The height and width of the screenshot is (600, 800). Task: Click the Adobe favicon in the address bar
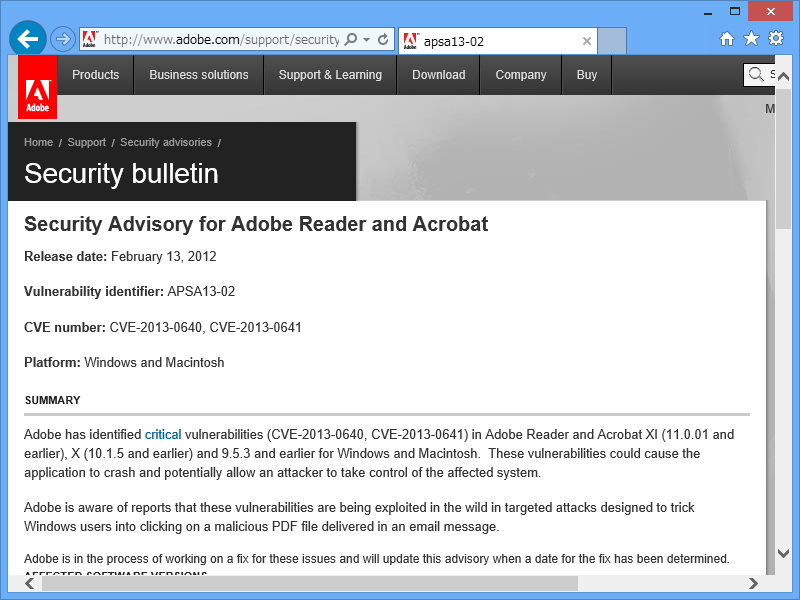click(90, 39)
